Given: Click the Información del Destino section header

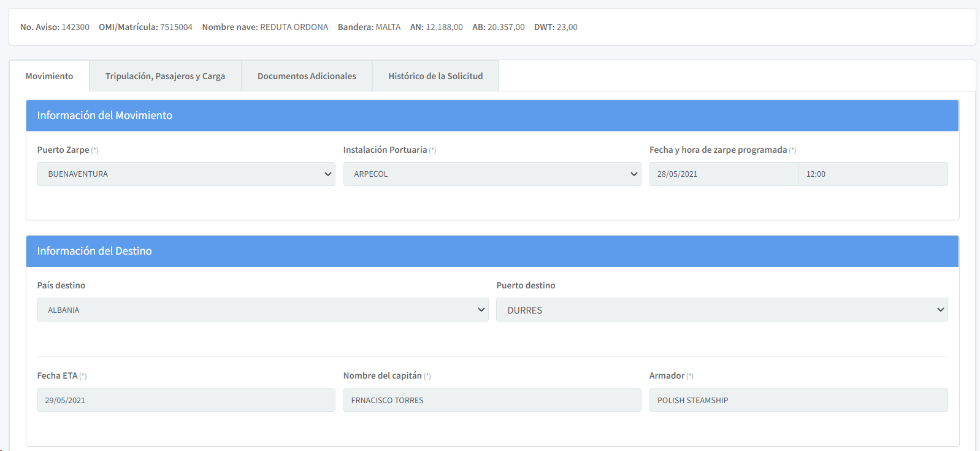Looking at the screenshot, I should click(x=94, y=251).
